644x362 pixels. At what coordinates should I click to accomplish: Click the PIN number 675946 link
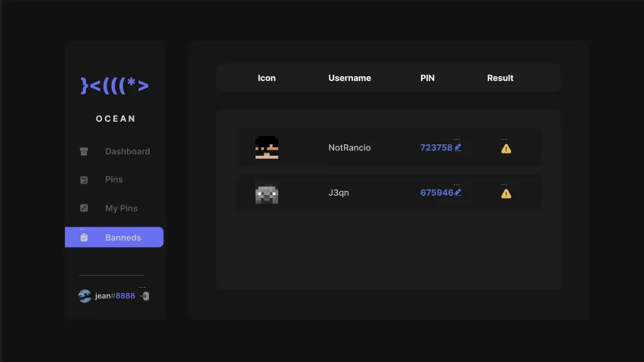point(436,193)
